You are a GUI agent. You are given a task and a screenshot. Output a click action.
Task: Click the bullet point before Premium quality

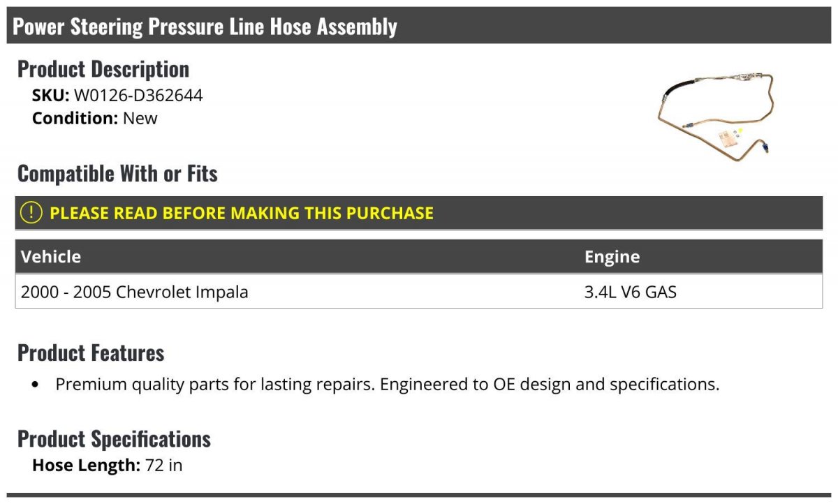36,385
